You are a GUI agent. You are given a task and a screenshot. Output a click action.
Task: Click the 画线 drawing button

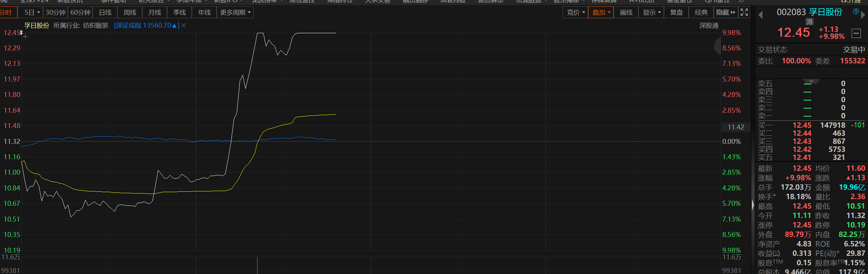(626, 13)
